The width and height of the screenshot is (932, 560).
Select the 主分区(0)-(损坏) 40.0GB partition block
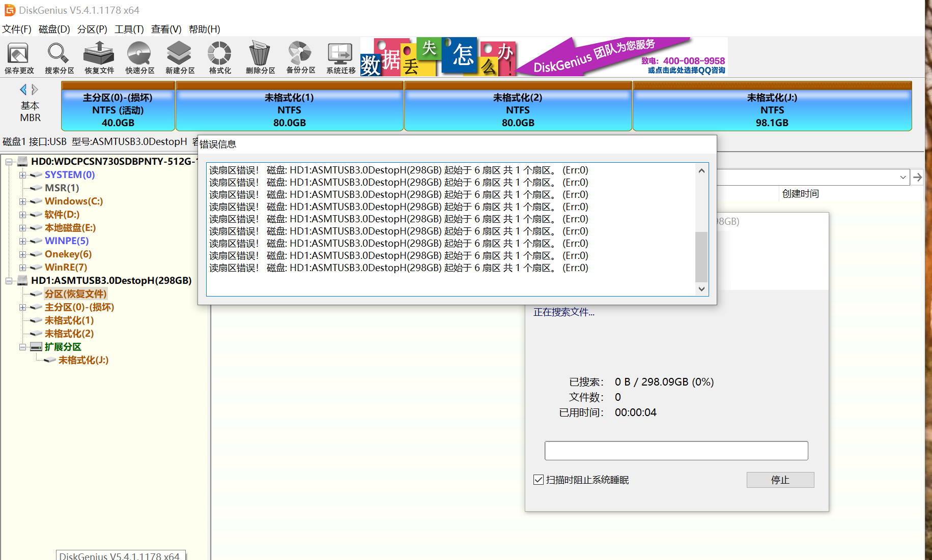pos(118,106)
